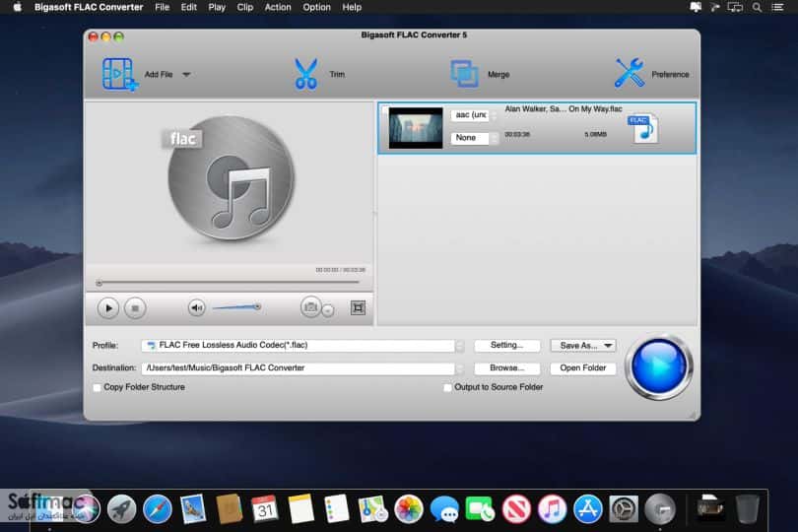Click the Destination path field
This screenshot has width=798, height=532.
[x=298, y=368]
